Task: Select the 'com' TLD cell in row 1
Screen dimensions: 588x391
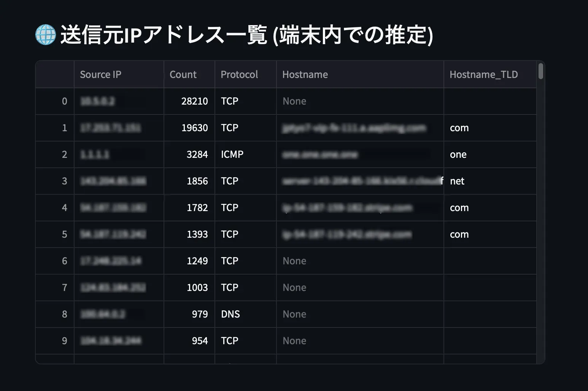Action: tap(459, 128)
